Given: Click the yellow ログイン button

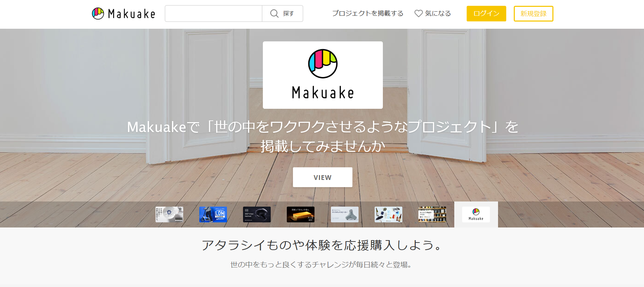Looking at the screenshot, I should click(486, 14).
